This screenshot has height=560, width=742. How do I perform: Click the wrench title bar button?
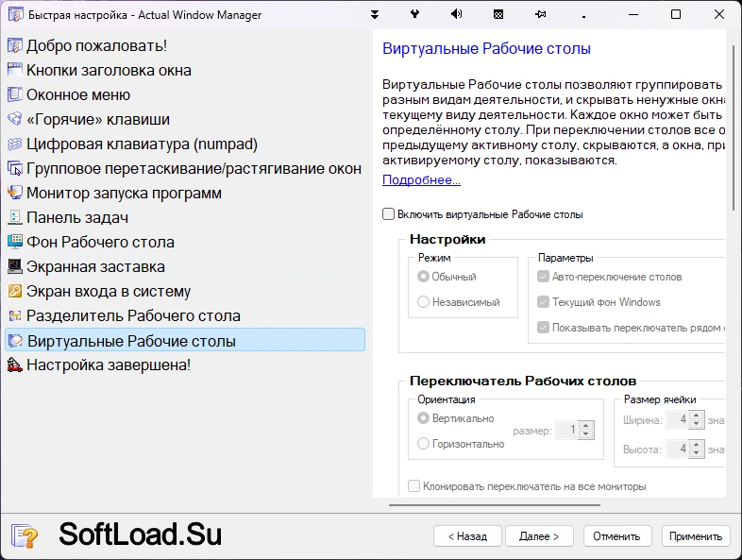click(x=414, y=14)
